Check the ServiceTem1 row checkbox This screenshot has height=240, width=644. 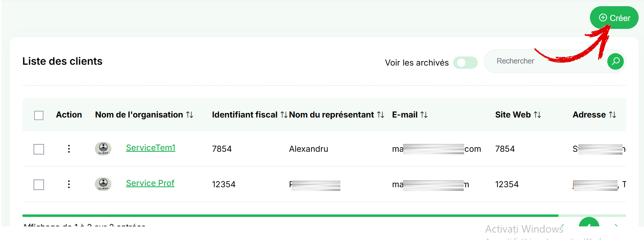39,149
